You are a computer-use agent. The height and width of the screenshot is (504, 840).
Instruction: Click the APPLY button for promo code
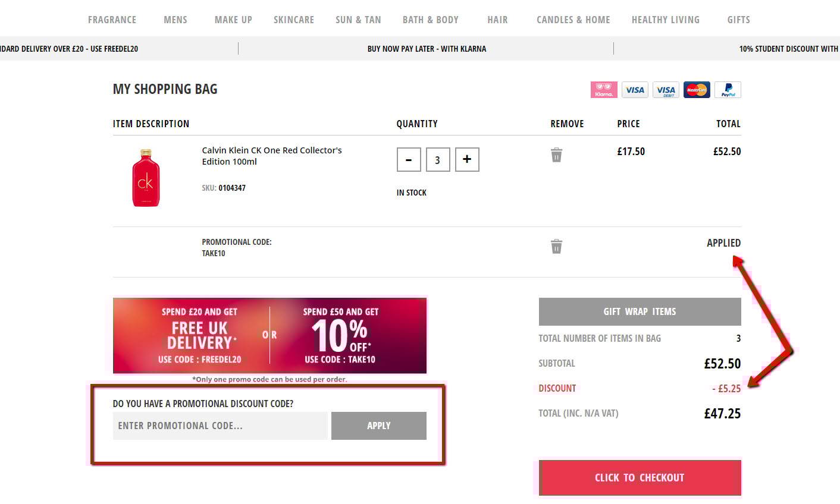[379, 426]
